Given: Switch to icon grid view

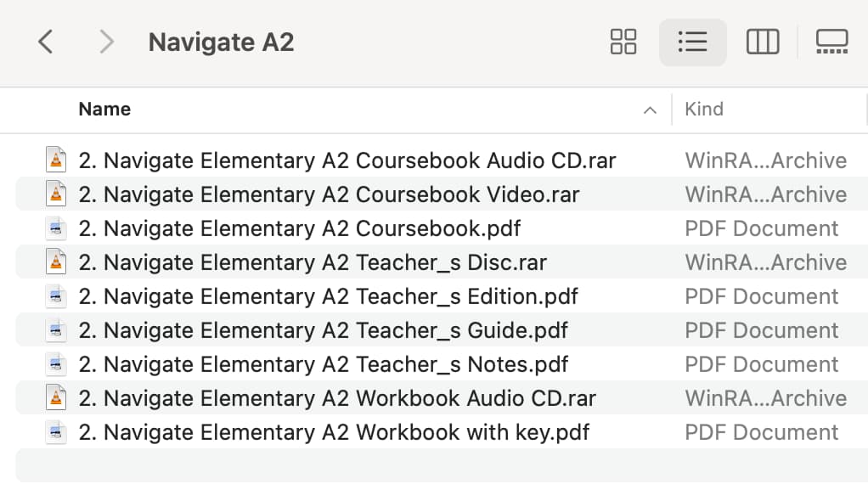Looking at the screenshot, I should tap(623, 42).
